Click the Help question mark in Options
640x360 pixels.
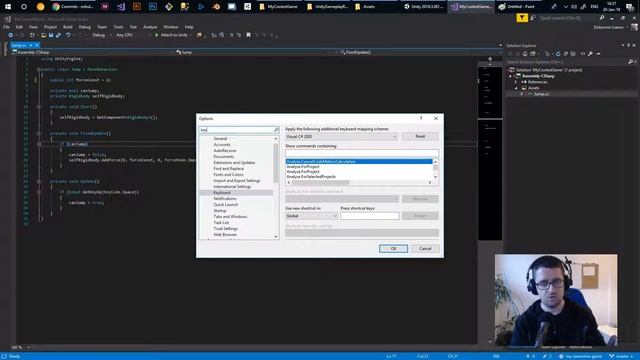pyautogui.click(x=421, y=118)
